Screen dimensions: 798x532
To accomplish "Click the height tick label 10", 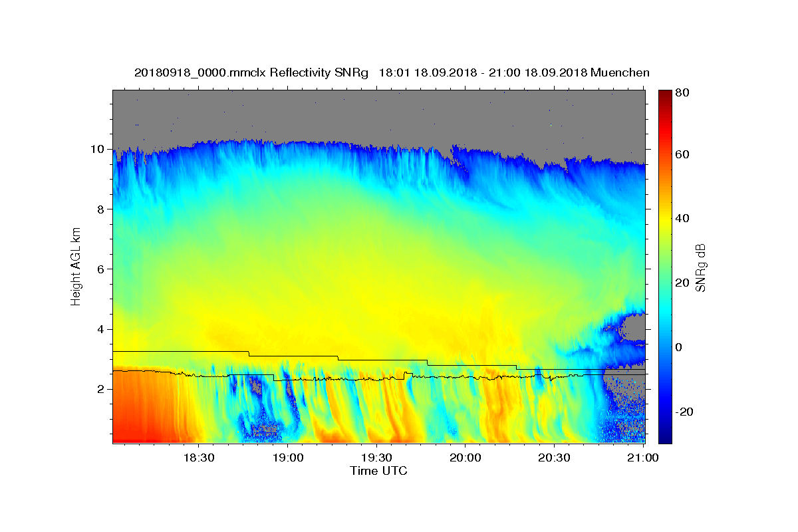I will [98, 149].
